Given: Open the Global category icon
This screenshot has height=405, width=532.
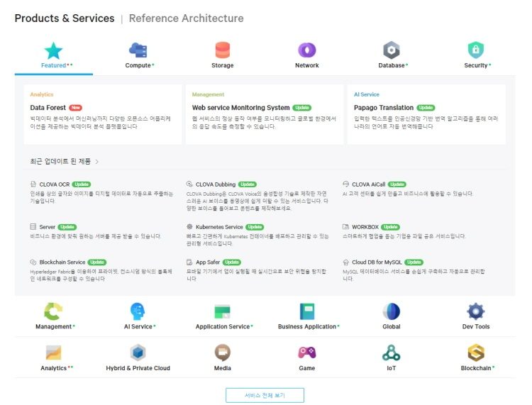Looking at the screenshot, I should pyautogui.click(x=391, y=311).
